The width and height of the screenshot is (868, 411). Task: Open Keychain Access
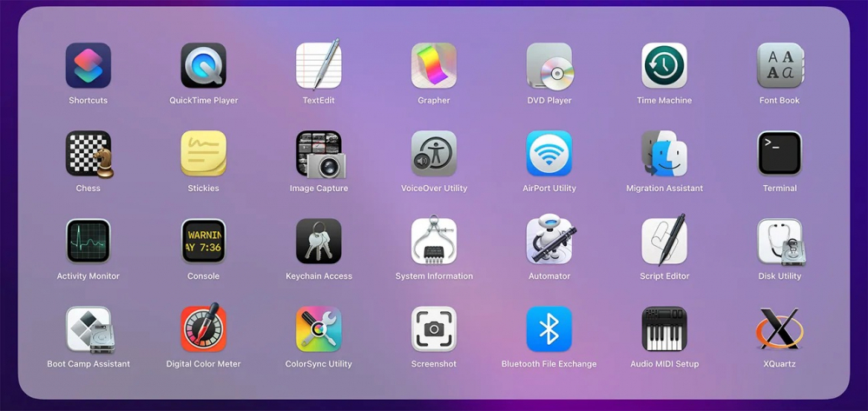coord(319,242)
